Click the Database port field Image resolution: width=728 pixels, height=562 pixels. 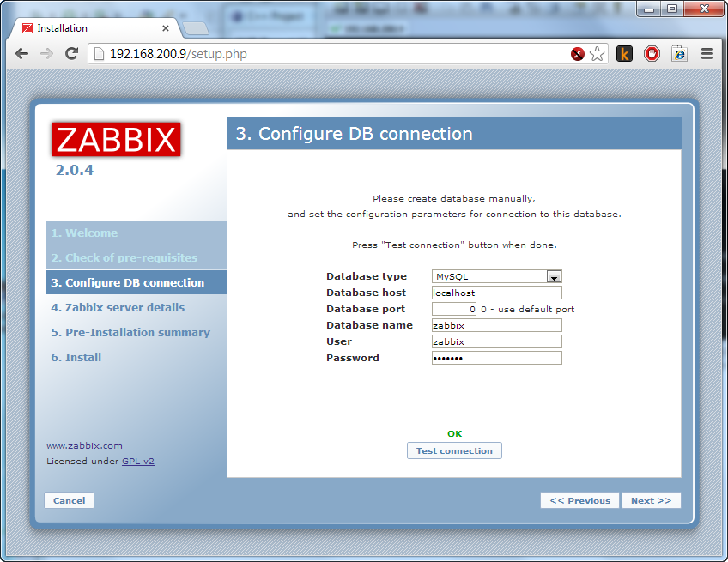454,309
